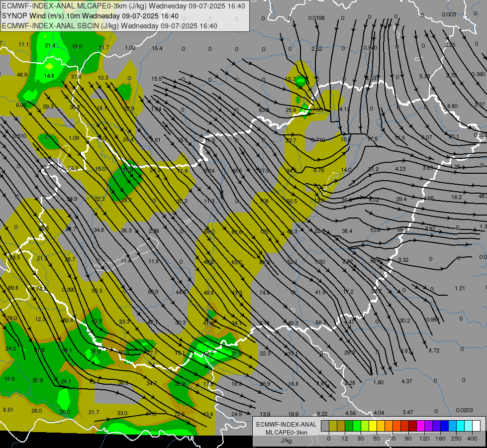Pick the orange-red legend swatch
Image resolution: width=487 pixels, height=448 pixels.
[x=397, y=426]
